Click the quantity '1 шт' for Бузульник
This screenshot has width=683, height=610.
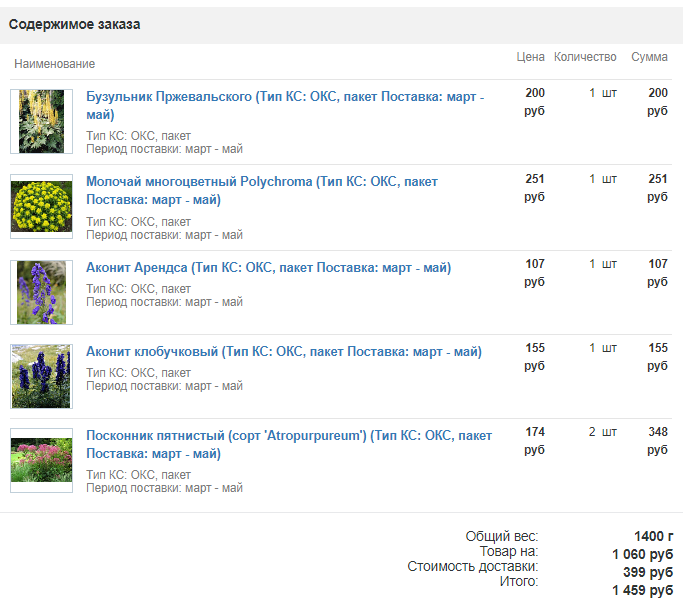tap(603, 93)
